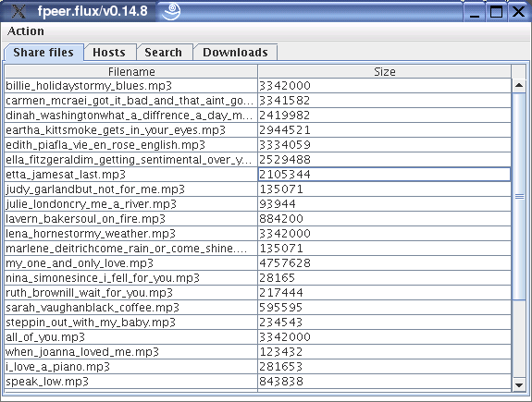Close the fpeer.flux window
Image resolution: width=532 pixels, height=402 pixels.
click(x=519, y=11)
